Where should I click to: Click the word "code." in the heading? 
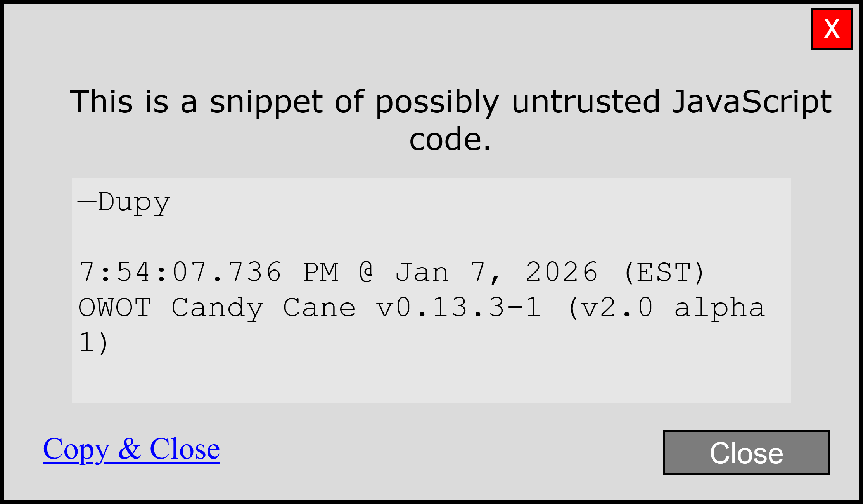coord(450,139)
